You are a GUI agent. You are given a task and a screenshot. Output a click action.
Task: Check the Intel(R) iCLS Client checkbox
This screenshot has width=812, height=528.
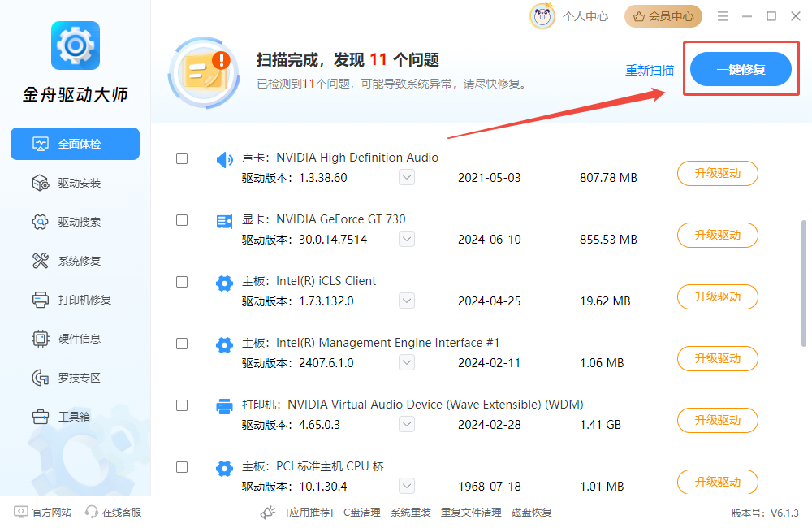coord(182,282)
